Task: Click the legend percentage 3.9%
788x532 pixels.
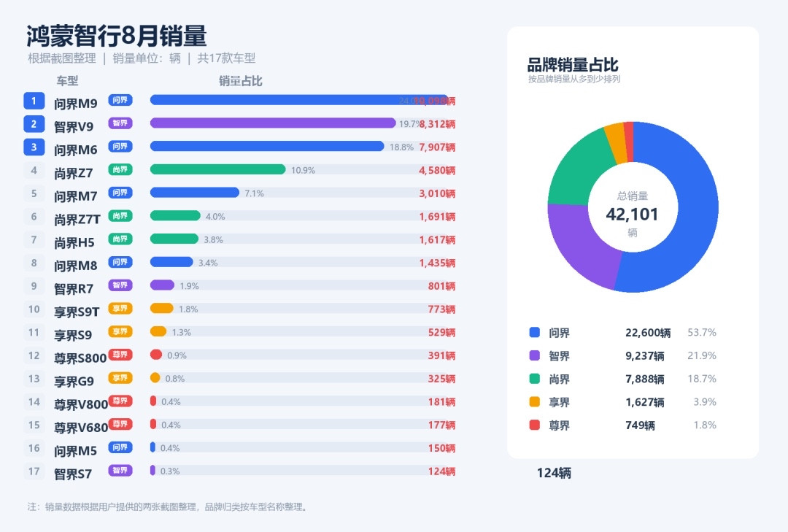Action: pos(705,402)
